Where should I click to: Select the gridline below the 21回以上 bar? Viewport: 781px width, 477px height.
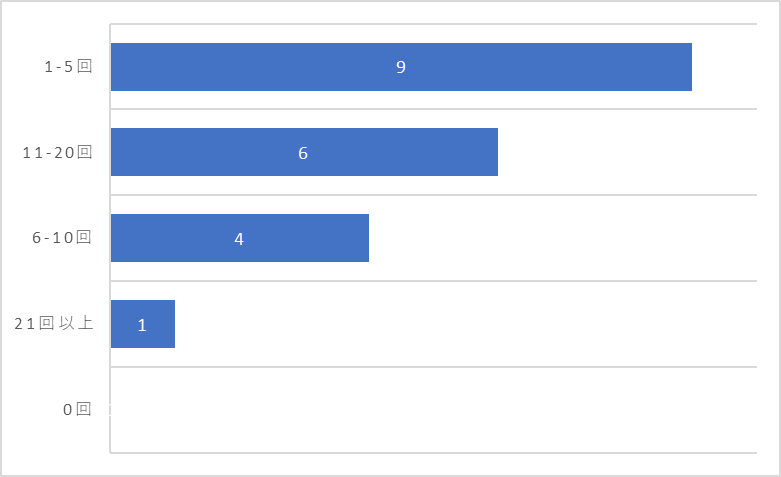(x=433, y=367)
